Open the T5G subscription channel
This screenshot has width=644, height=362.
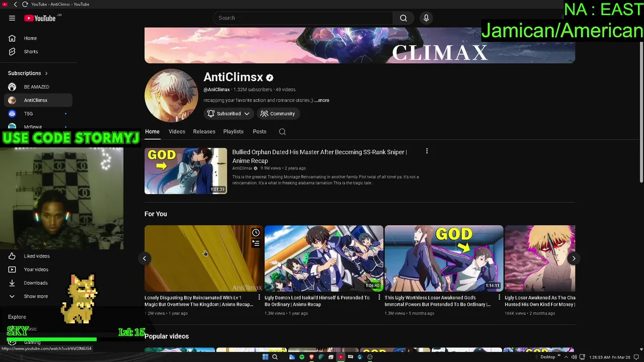coord(38,114)
